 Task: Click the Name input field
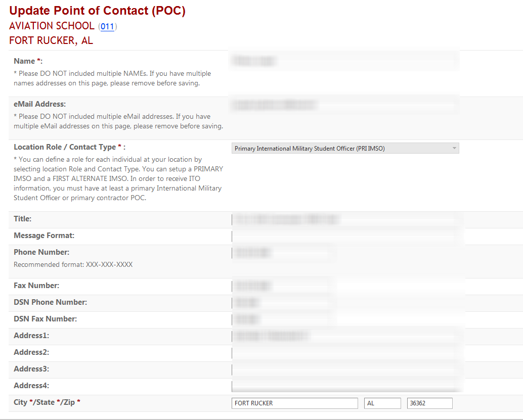coord(344,61)
